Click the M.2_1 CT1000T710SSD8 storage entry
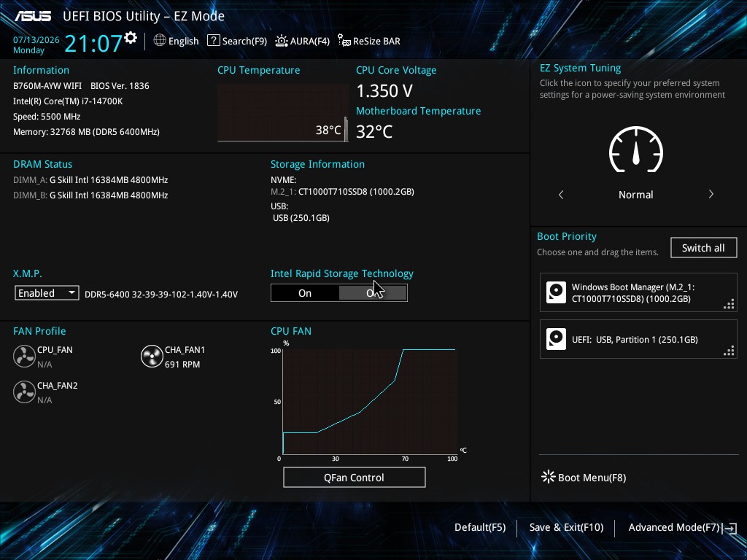This screenshot has height=560, width=747. [x=343, y=192]
